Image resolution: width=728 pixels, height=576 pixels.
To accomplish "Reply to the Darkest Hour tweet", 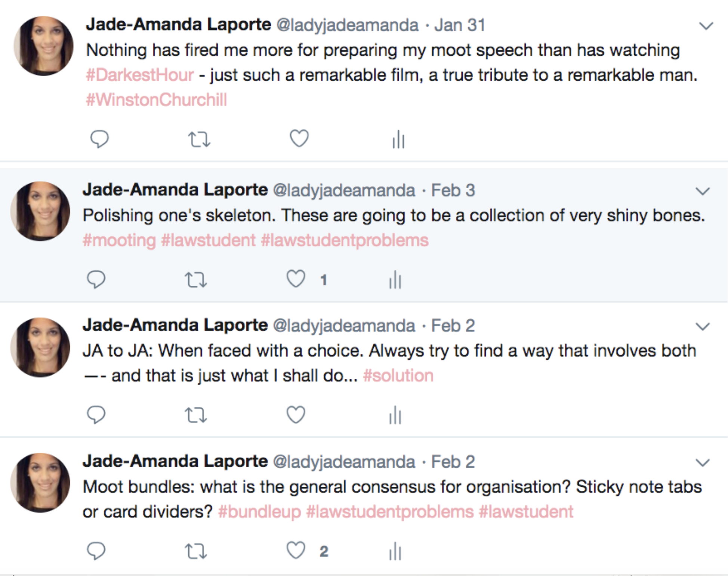I will pos(99,139).
